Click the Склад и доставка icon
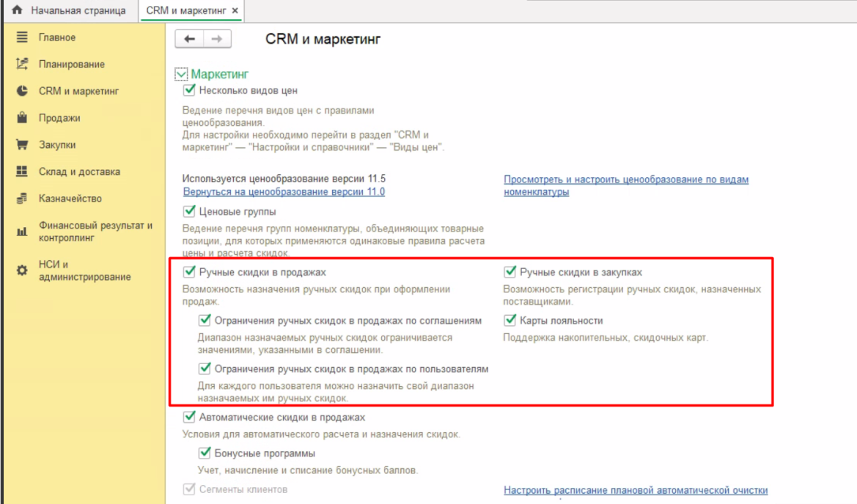Viewport: 857px width, 504px height. tap(22, 171)
